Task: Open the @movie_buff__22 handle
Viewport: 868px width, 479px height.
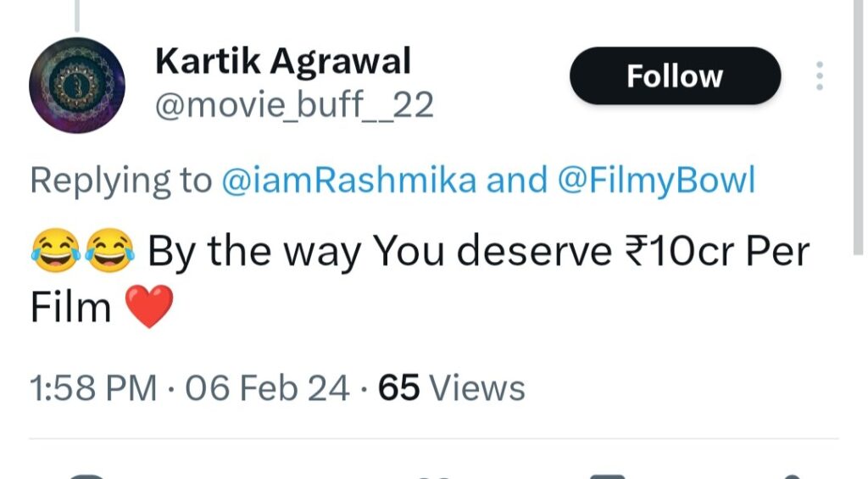Action: (294, 105)
